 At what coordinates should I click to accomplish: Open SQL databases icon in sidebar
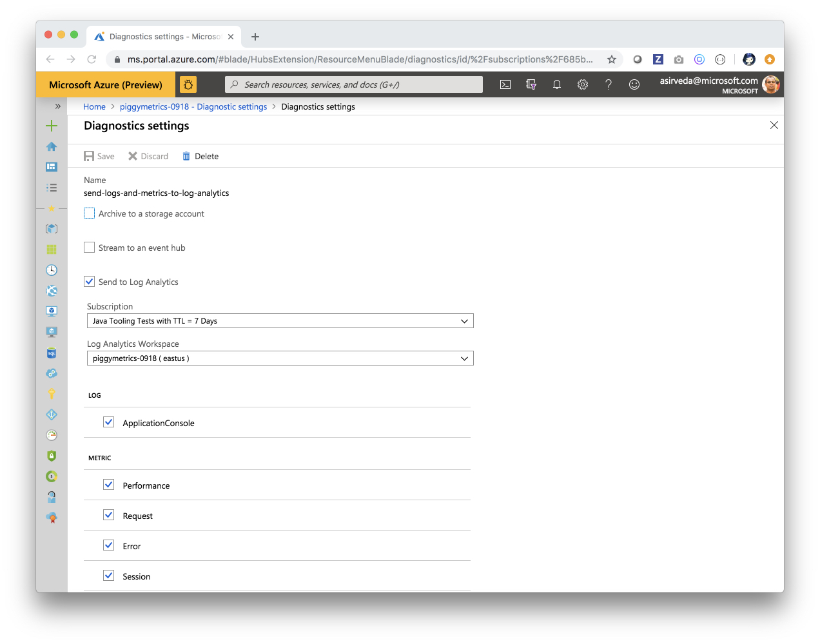coord(52,353)
